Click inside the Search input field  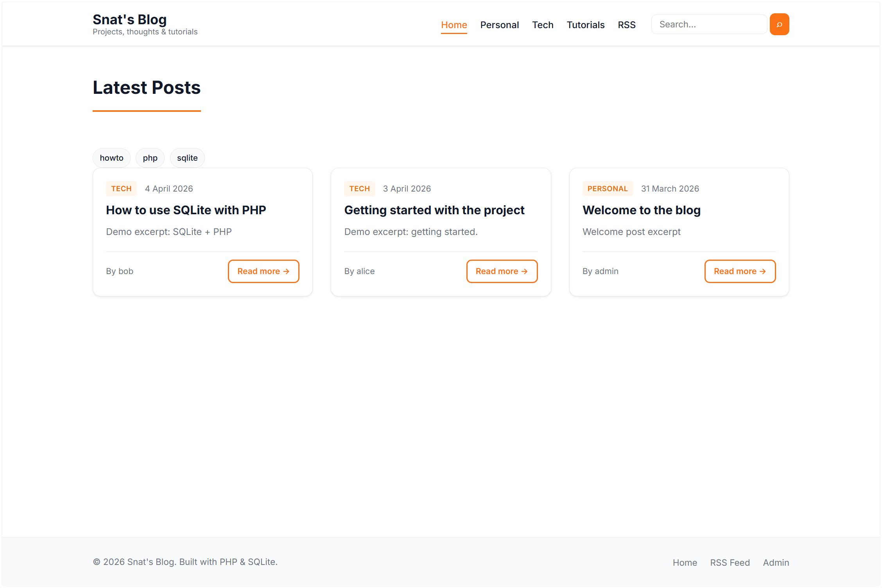coord(708,24)
